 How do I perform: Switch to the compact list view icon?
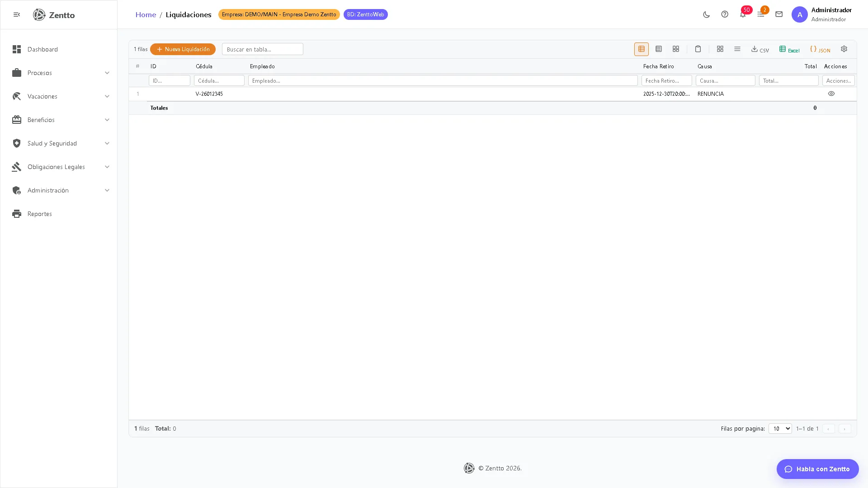coord(658,49)
